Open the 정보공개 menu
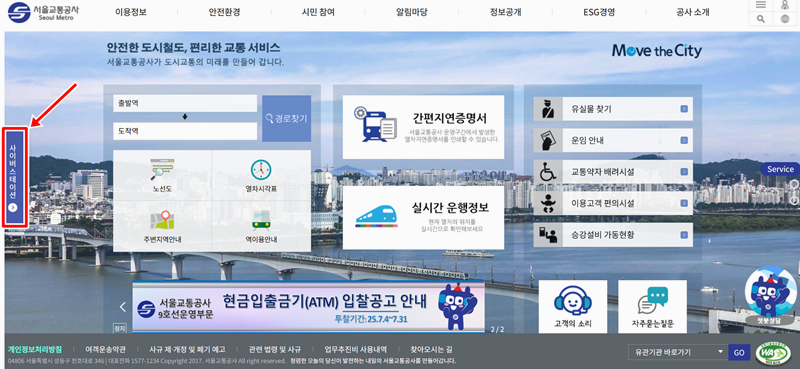Screen dimensions: 800x369 [x=505, y=12]
